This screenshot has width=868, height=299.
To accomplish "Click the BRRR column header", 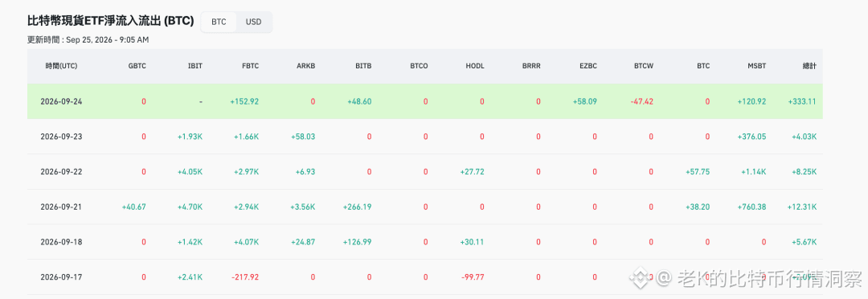I will click(531, 66).
